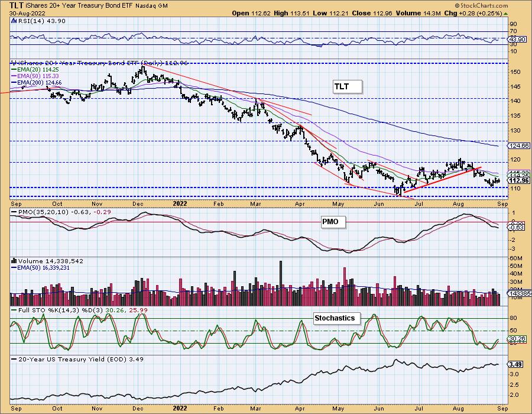Click the 90 level on RSI axis
The width and height of the screenshot is (532, 414).
coord(513,24)
